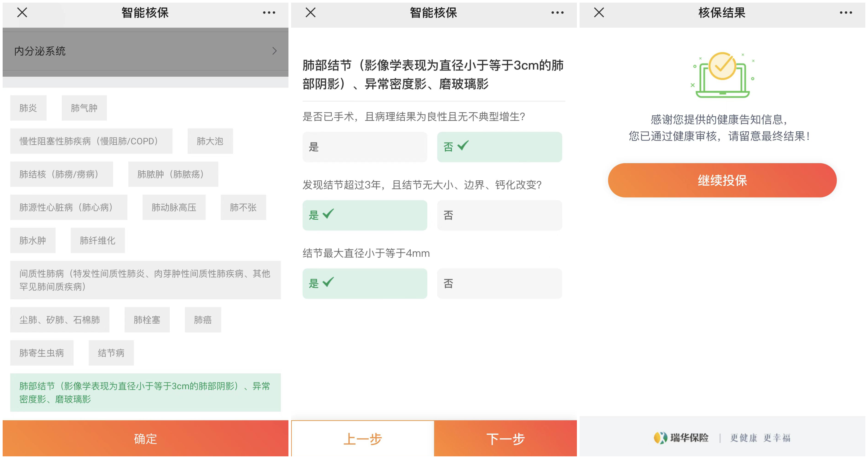Proceed with the 下一步 button
868x459 pixels.
[x=505, y=439]
